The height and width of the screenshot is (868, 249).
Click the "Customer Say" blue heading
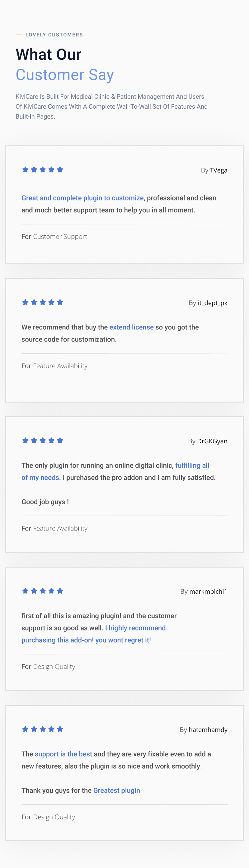click(x=65, y=74)
